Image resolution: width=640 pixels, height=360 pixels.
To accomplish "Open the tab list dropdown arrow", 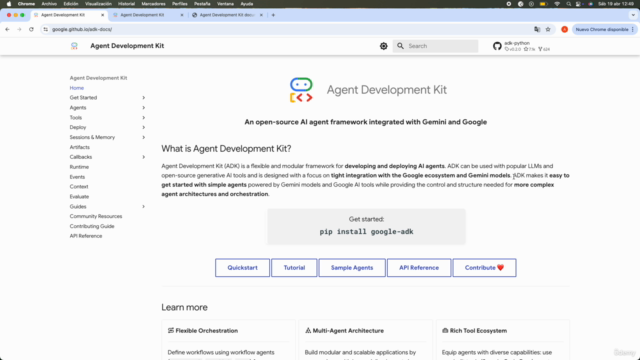I will [633, 15].
